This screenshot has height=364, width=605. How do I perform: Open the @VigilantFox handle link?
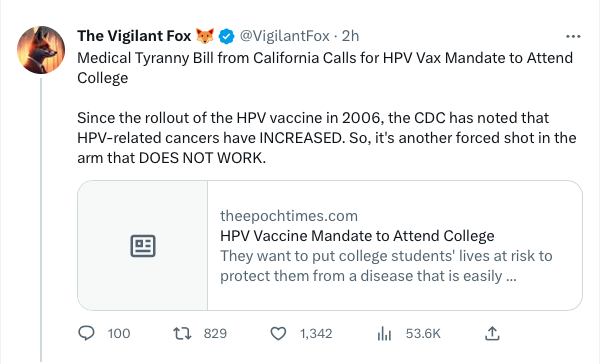click(285, 36)
